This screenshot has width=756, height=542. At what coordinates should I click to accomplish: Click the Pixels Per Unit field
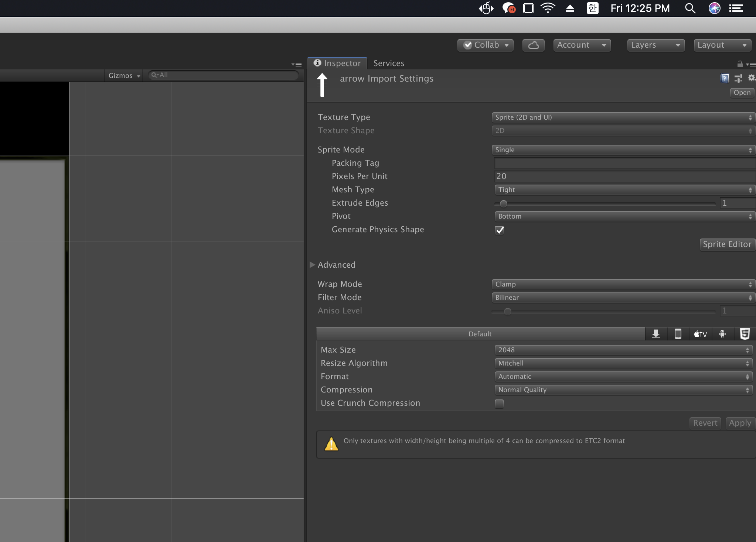click(x=624, y=176)
